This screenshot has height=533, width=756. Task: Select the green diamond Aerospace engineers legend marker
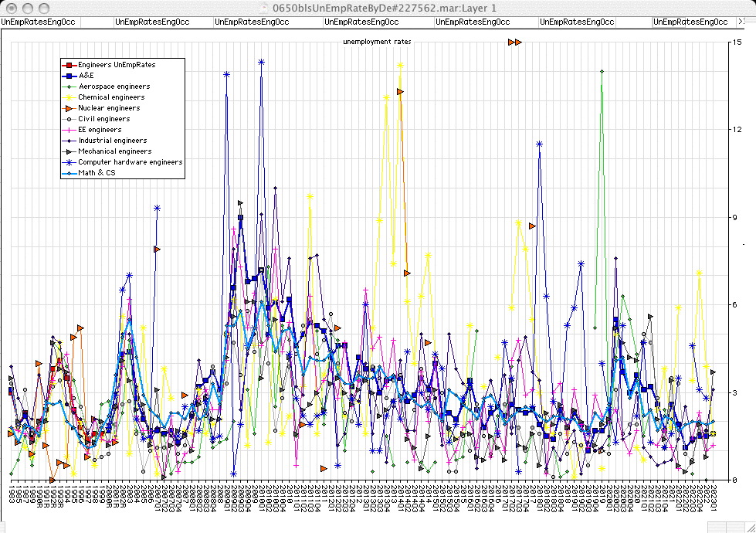pyautogui.click(x=69, y=87)
